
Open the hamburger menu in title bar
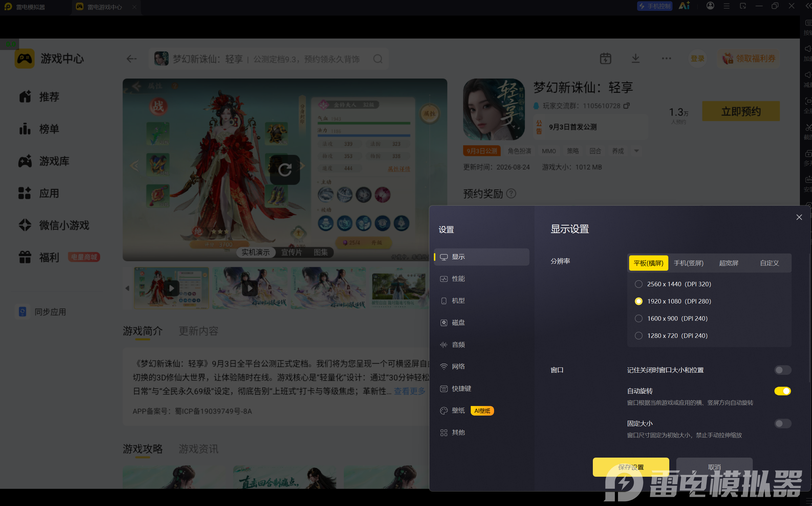point(726,6)
